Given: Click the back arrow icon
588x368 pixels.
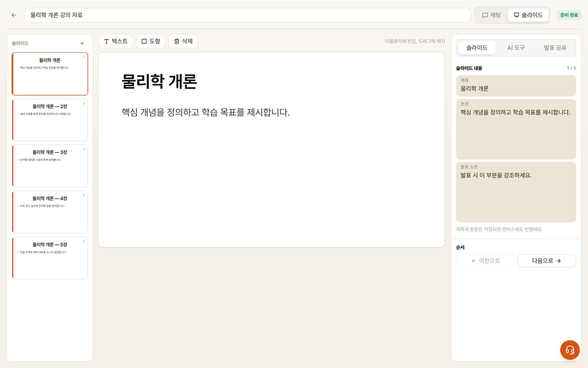Looking at the screenshot, I should click(14, 15).
